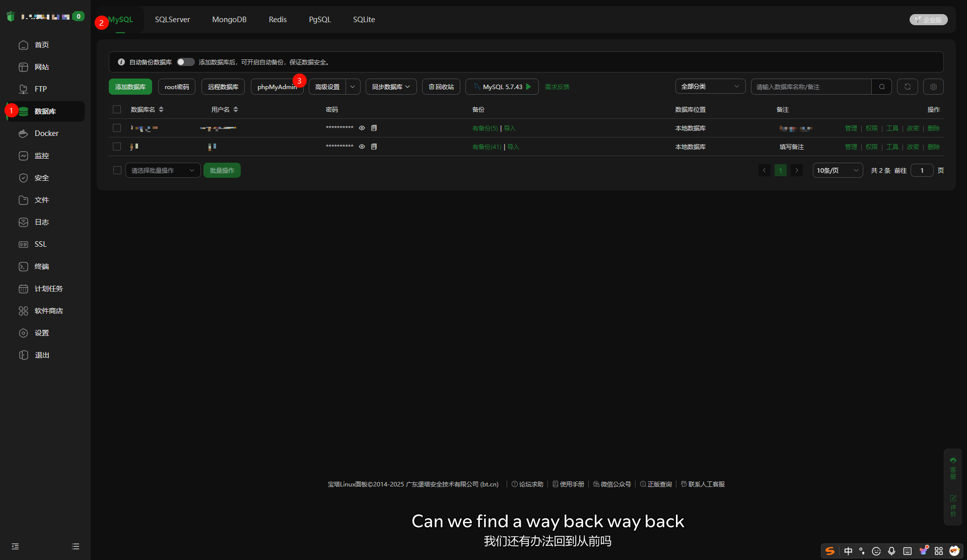Click the refresh database list icon

click(907, 87)
